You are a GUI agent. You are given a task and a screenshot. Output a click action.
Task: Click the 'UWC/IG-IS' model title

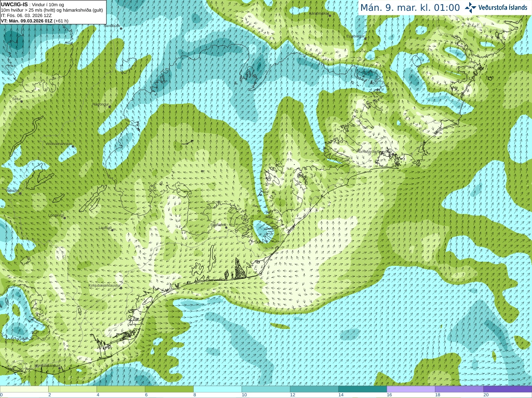[x=14, y=4]
